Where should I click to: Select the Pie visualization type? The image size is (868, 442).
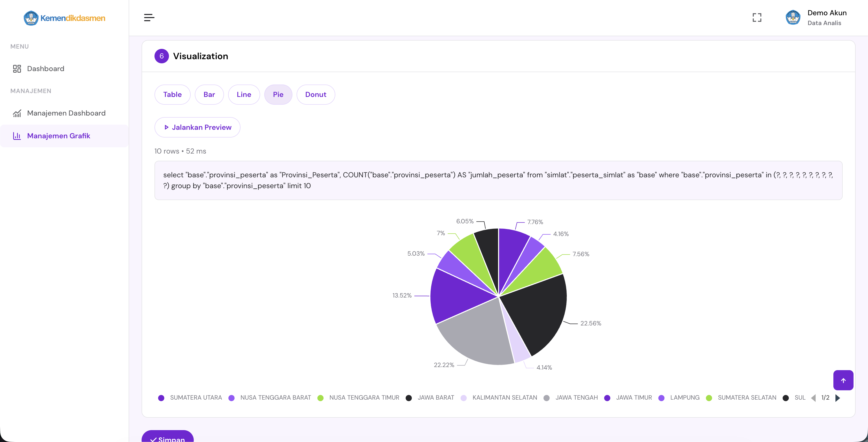coord(278,95)
